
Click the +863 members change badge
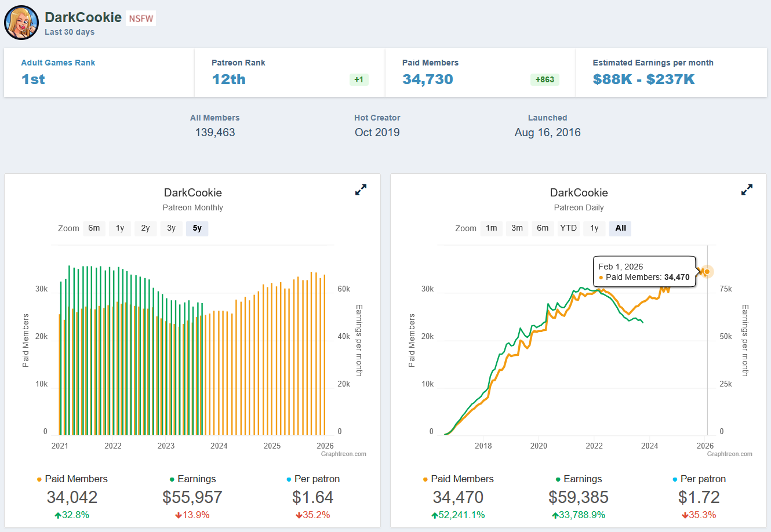545,80
